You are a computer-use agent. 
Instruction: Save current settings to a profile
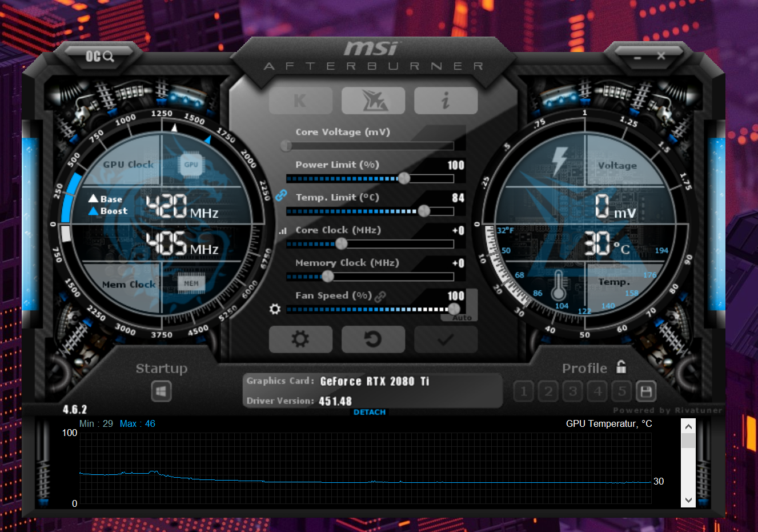tap(646, 391)
